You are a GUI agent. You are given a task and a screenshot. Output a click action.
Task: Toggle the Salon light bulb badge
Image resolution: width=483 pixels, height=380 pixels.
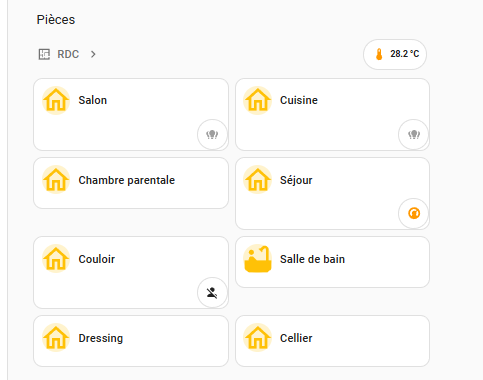pos(212,135)
